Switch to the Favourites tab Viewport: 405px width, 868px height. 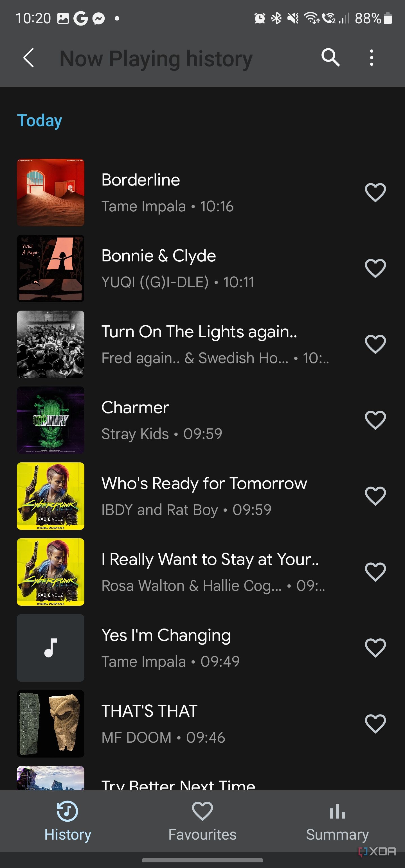pyautogui.click(x=202, y=821)
